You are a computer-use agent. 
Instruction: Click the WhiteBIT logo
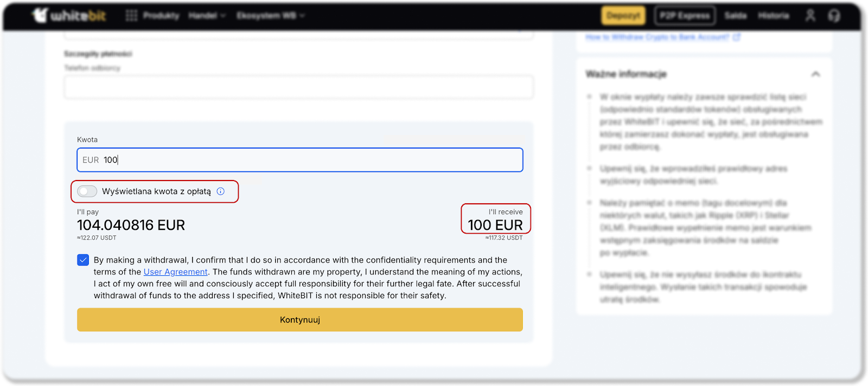pyautogui.click(x=69, y=15)
